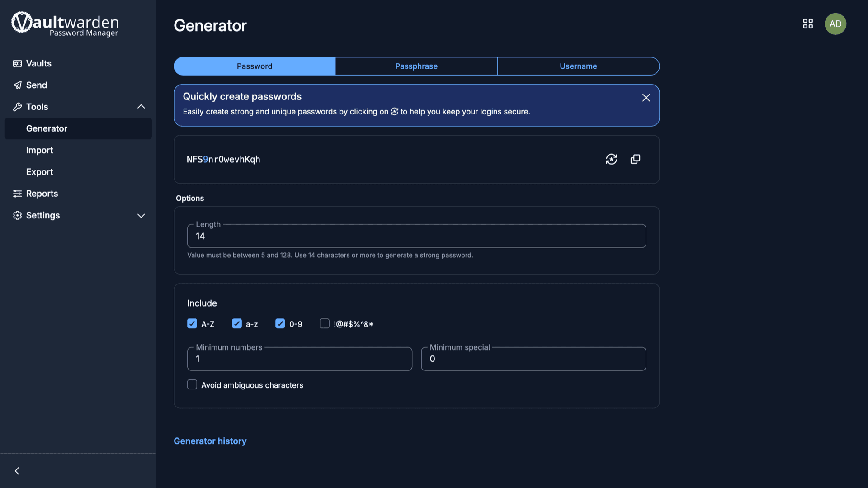868x488 pixels.
Task: Toggle the 0-9 numbers checkbox
Action: click(280, 323)
